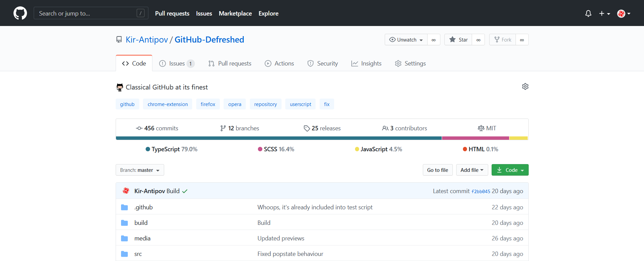Go to Marketplace
Image resolution: width=644 pixels, height=261 pixels.
tap(235, 14)
